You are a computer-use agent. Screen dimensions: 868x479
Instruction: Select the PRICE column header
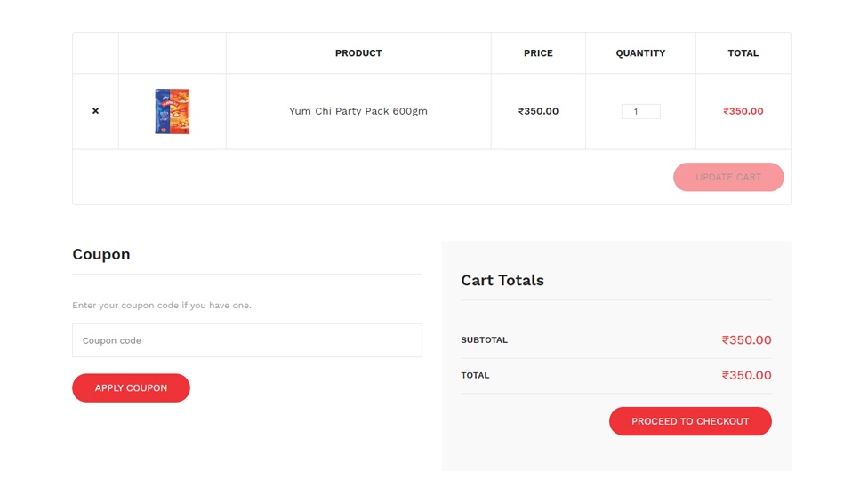click(x=538, y=53)
